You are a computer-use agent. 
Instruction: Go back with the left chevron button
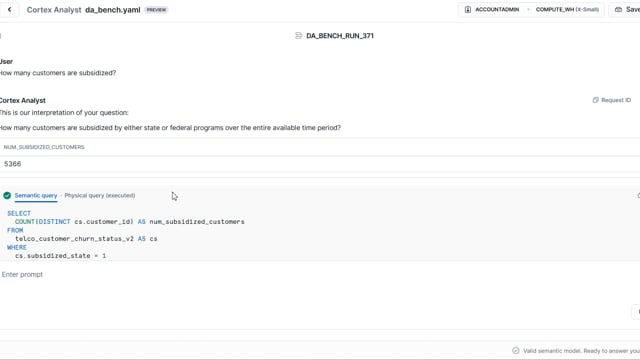9,9
